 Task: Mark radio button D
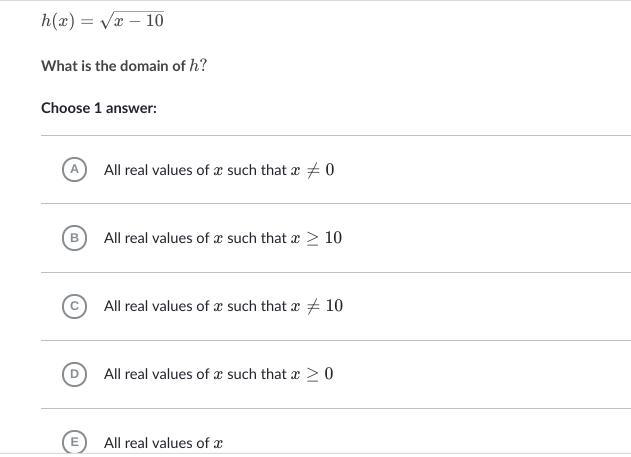74,374
